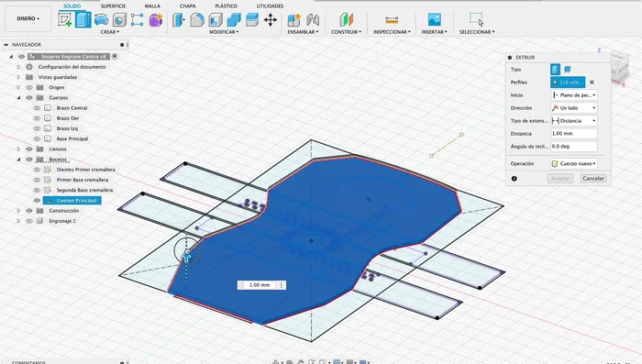
Task: Select the Combine bodies tool
Action: (x=234, y=19)
